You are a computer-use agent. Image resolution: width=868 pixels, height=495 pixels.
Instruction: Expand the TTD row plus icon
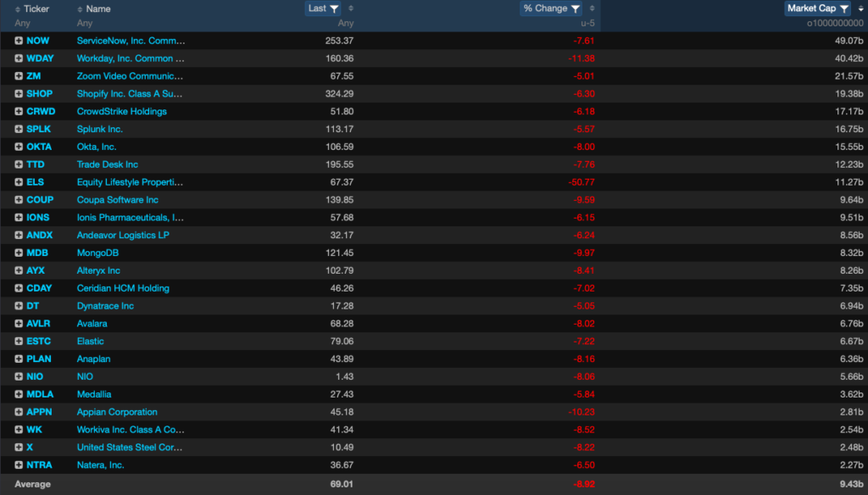pyautogui.click(x=19, y=164)
